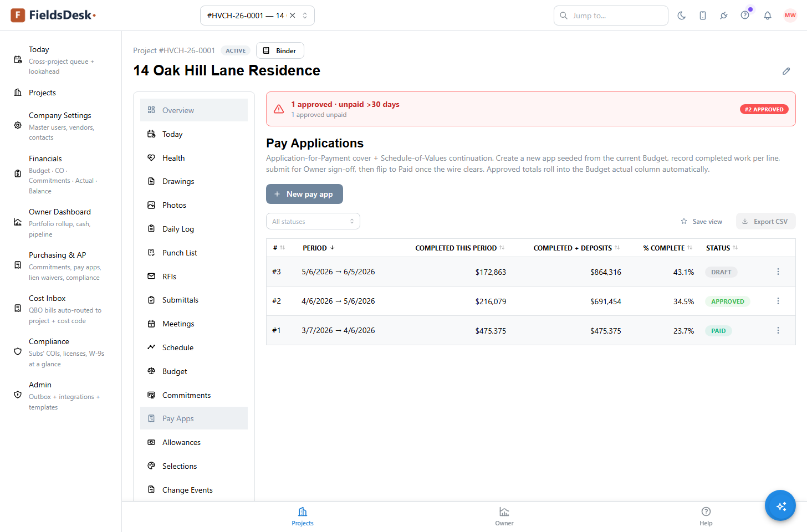Viewport: 807px width, 532px height.
Task: Click the Jump to search field
Action: pyautogui.click(x=611, y=16)
